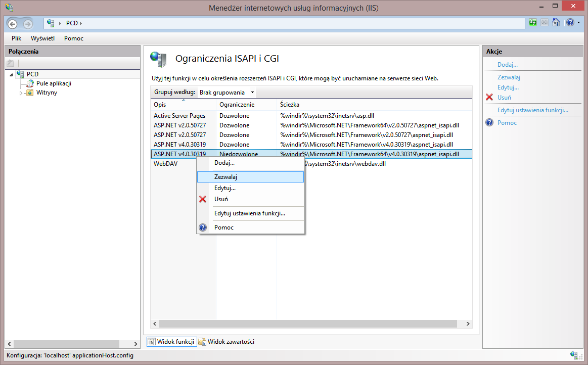Switch to Widok funkcji tab
The image size is (588, 365).
coord(172,341)
